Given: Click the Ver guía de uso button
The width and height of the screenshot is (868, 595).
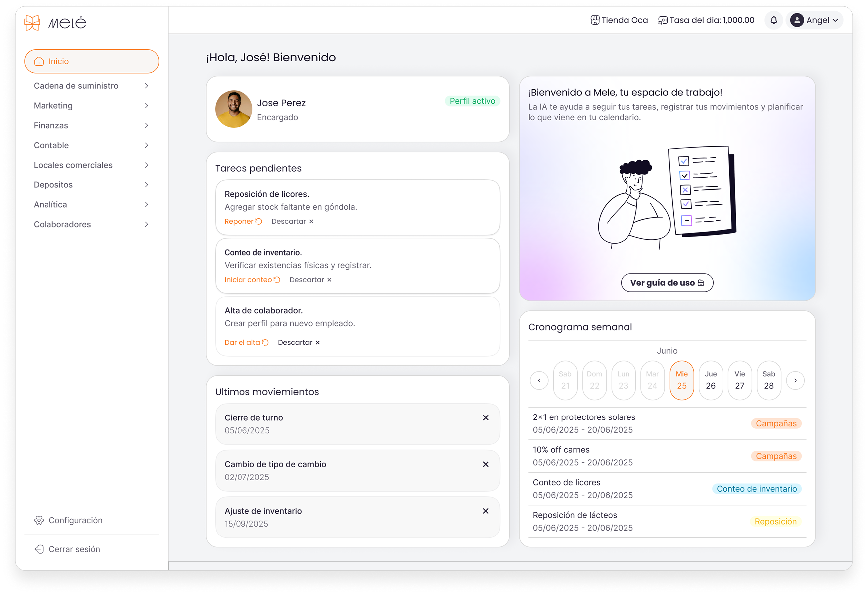Looking at the screenshot, I should point(667,283).
